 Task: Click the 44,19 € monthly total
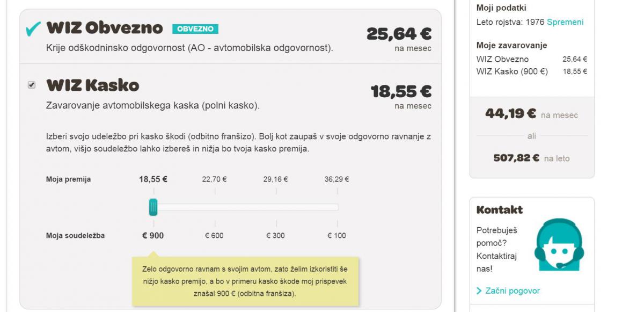coord(510,113)
